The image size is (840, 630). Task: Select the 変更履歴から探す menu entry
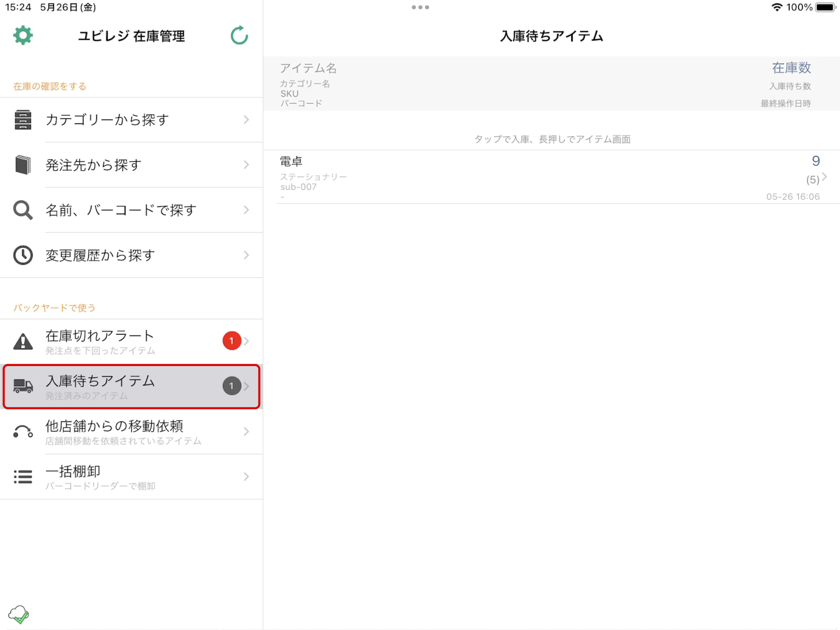(x=131, y=255)
